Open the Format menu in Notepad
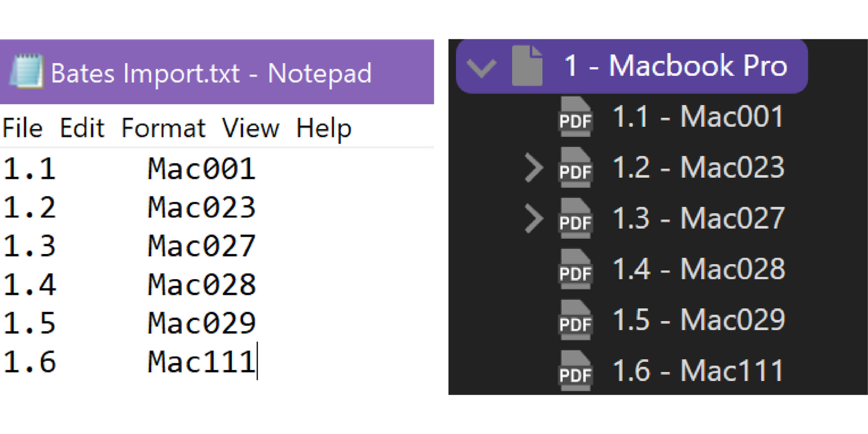The image size is (868, 434). [x=163, y=128]
